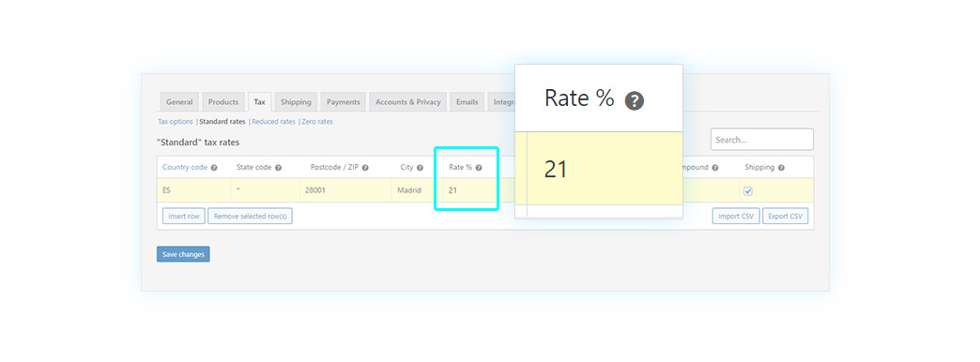Click the Postcode / ZIP header text
The height and width of the screenshot is (362, 980).
(x=334, y=167)
